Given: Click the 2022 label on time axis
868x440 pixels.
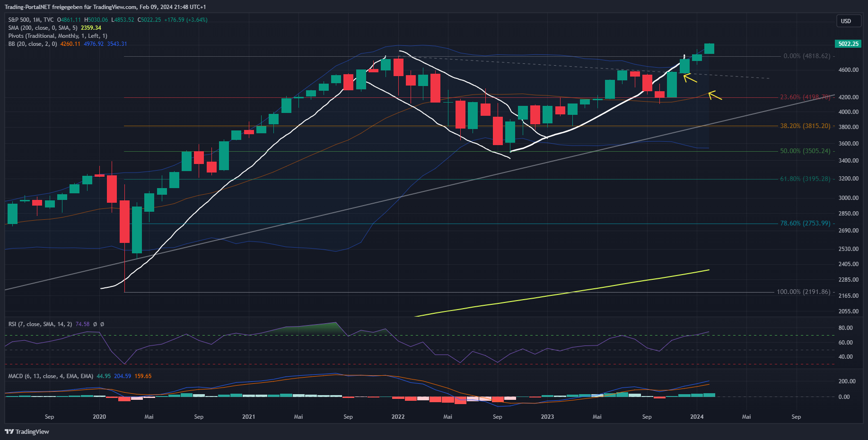Looking at the screenshot, I should 398,417.
